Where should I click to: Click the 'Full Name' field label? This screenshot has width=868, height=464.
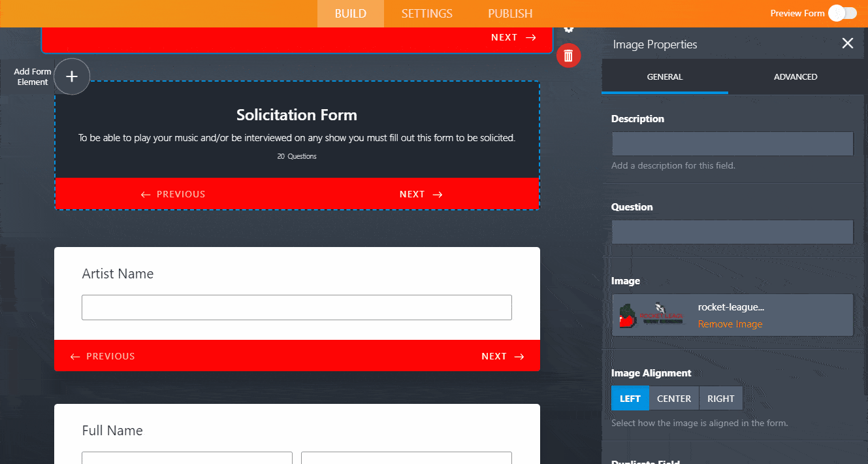(x=112, y=431)
